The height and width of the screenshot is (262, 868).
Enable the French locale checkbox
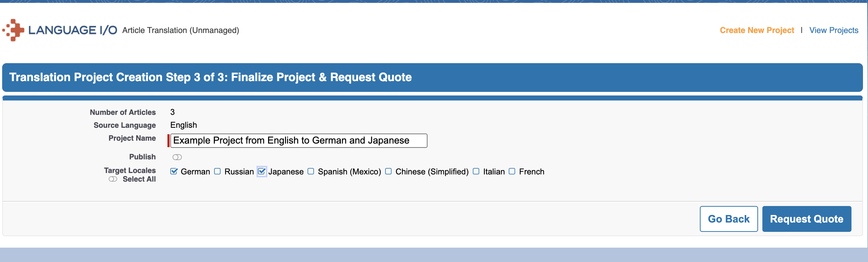pos(512,171)
